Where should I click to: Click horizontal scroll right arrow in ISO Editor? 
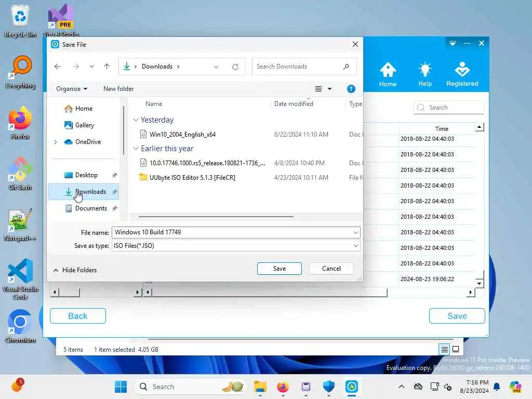pyautogui.click(x=471, y=292)
